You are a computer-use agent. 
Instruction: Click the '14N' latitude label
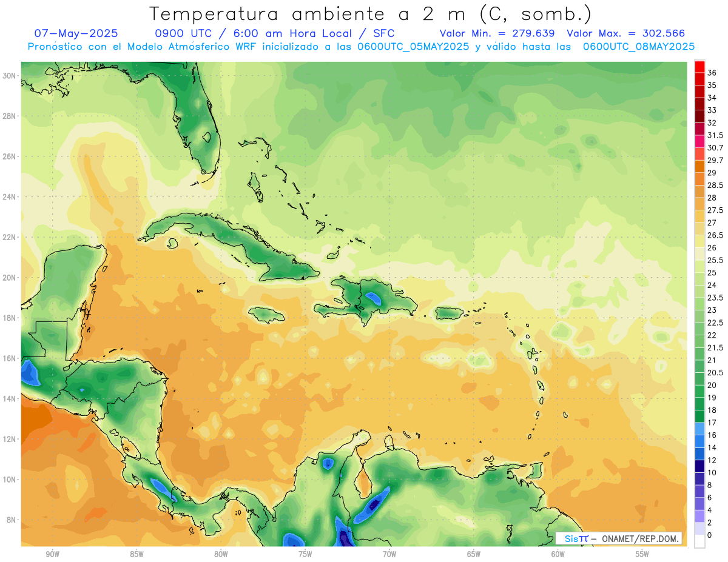tap(9, 398)
